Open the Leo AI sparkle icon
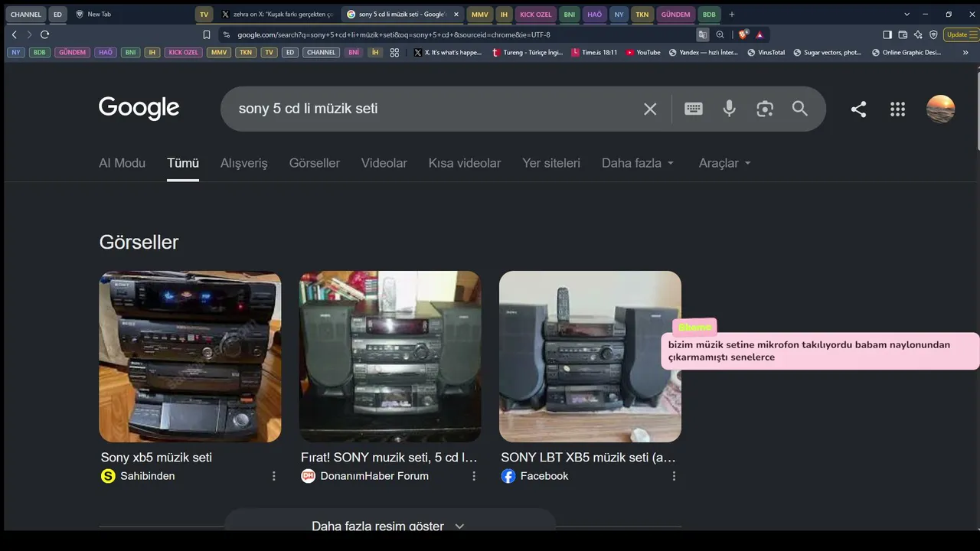This screenshot has width=980, height=551. 918,34
